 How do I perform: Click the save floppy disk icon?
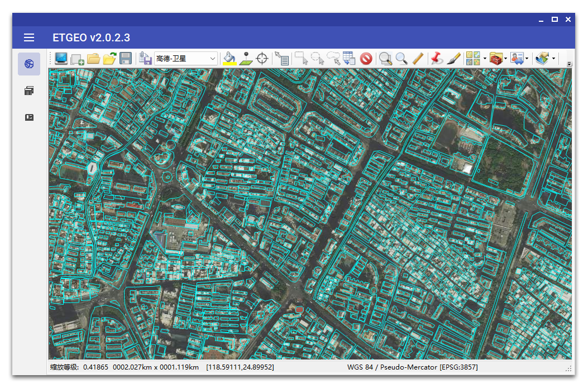click(x=126, y=58)
